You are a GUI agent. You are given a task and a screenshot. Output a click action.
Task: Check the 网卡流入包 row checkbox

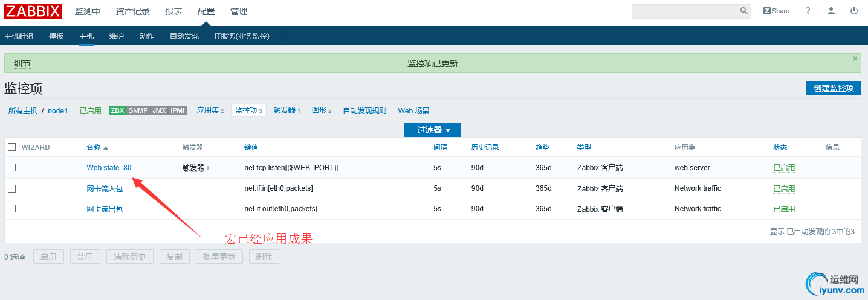click(11, 188)
